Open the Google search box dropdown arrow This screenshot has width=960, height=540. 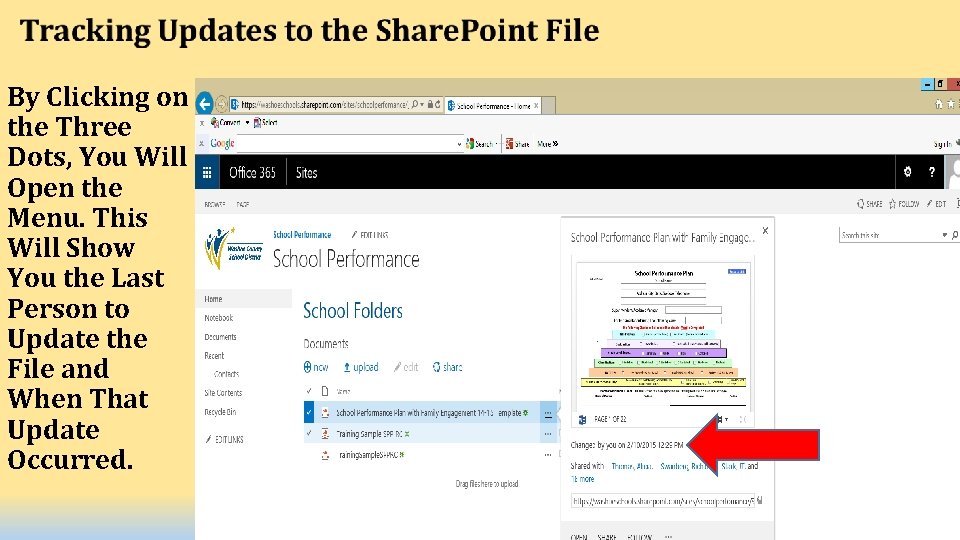459,144
